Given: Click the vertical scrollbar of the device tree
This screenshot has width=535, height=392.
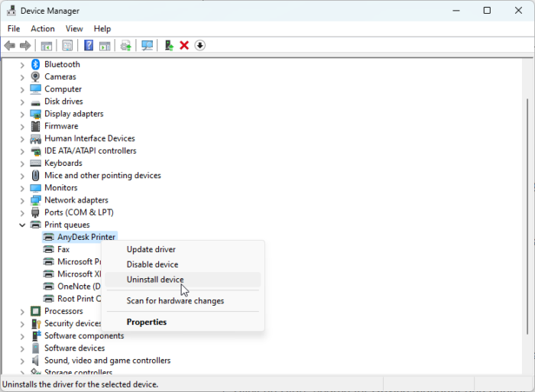Looking at the screenshot, I should point(528,216).
